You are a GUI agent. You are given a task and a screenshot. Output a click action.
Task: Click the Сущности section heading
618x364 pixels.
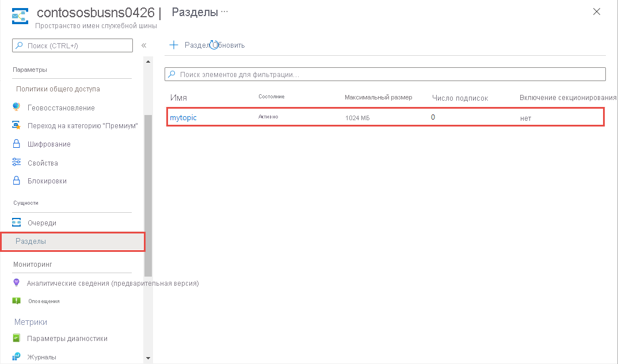tap(26, 203)
